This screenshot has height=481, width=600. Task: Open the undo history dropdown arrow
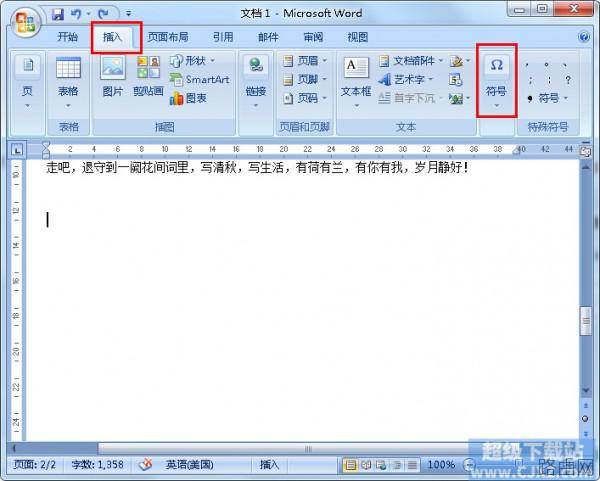coord(88,14)
